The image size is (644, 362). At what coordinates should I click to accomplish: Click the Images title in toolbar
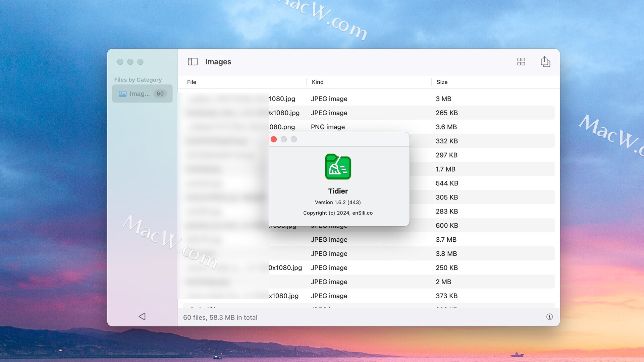tap(218, 62)
